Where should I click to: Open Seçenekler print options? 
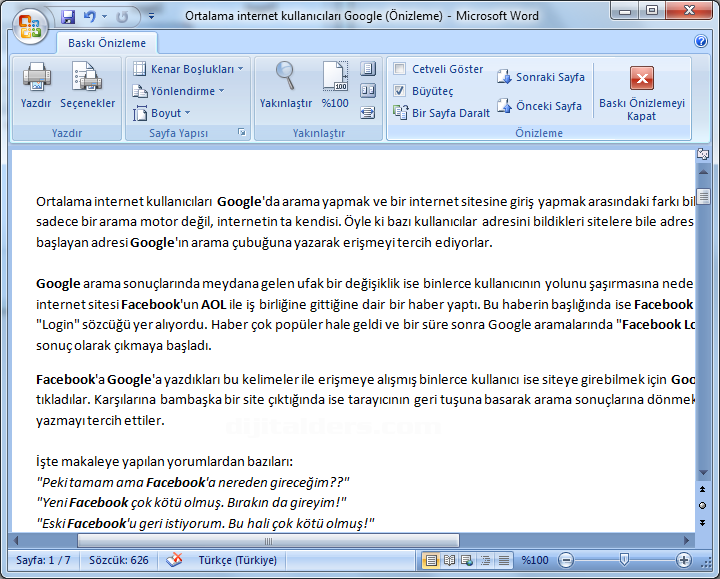[87, 86]
